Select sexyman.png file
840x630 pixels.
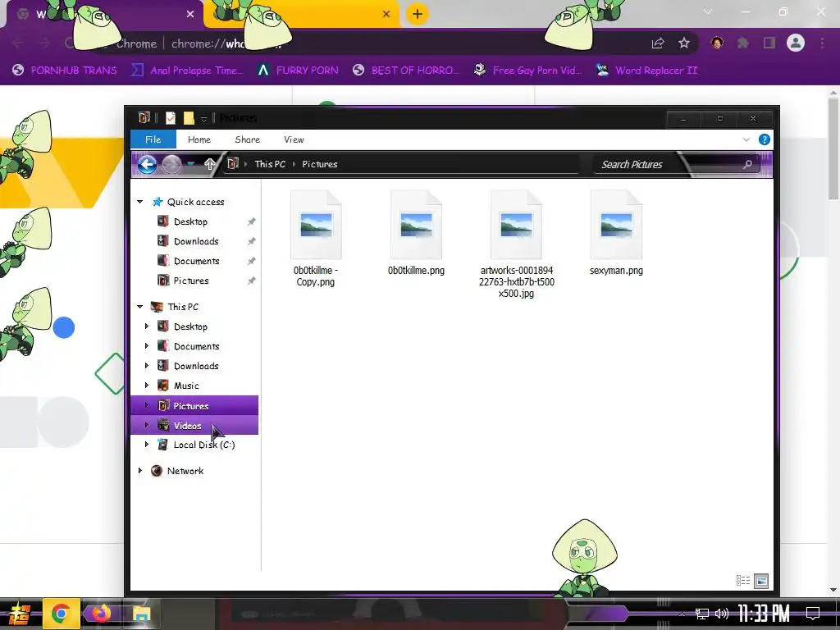click(x=616, y=234)
